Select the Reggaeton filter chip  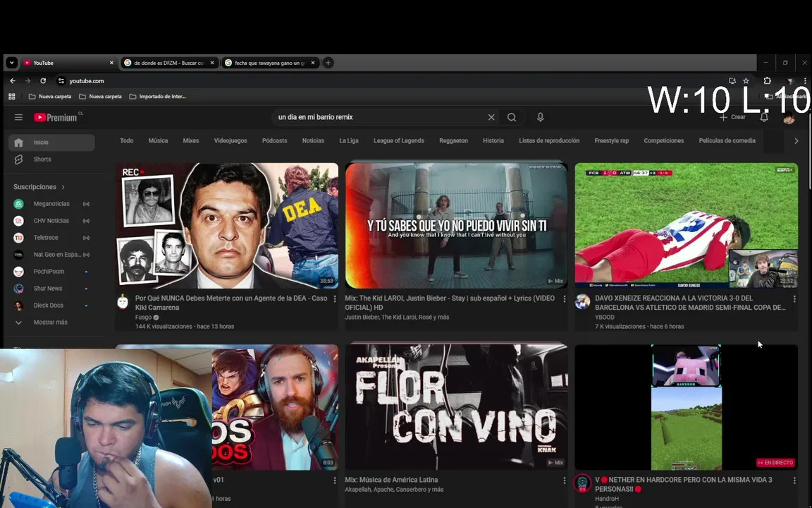coord(453,140)
